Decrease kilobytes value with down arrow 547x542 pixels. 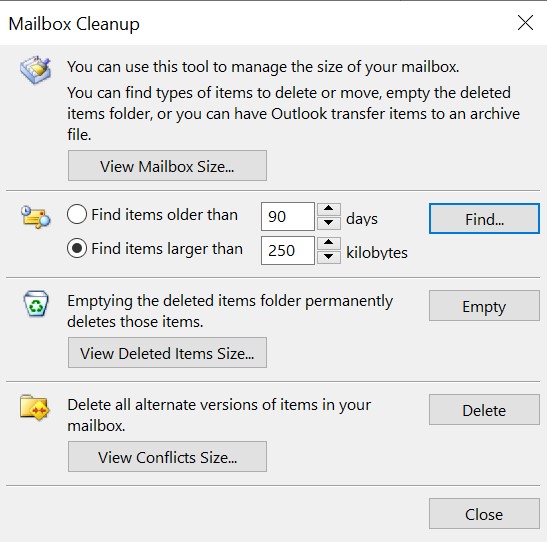tap(328, 257)
